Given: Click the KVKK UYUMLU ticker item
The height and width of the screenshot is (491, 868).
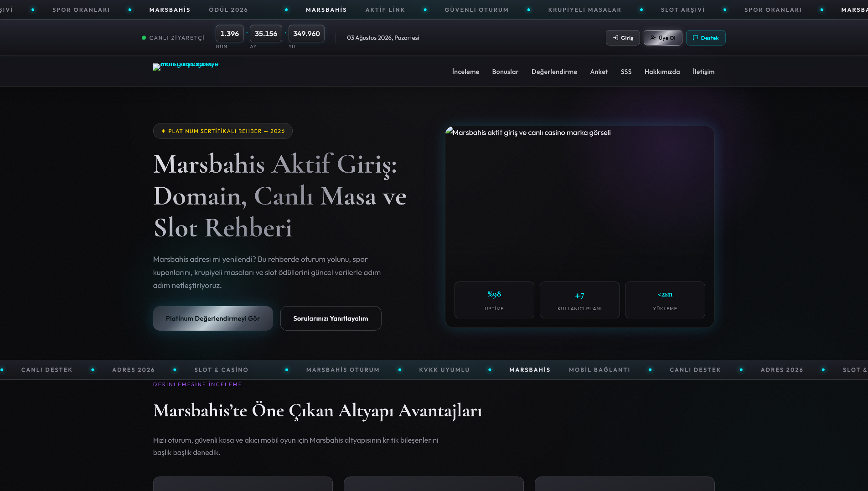Looking at the screenshot, I should [444, 370].
